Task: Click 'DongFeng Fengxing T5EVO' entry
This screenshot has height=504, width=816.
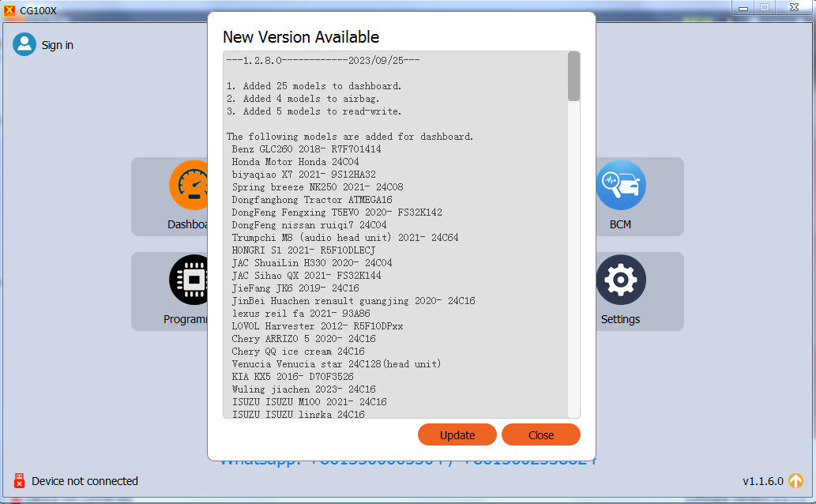Action: (337, 212)
